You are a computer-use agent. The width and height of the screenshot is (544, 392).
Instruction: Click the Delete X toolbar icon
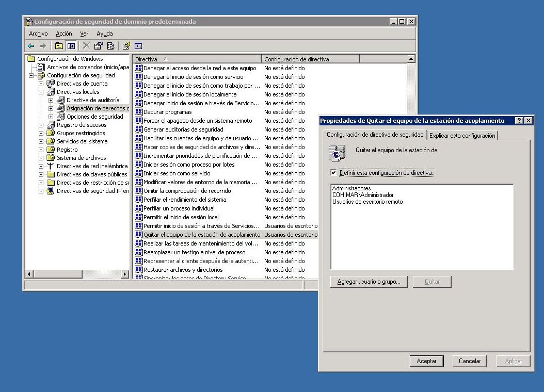(86, 46)
